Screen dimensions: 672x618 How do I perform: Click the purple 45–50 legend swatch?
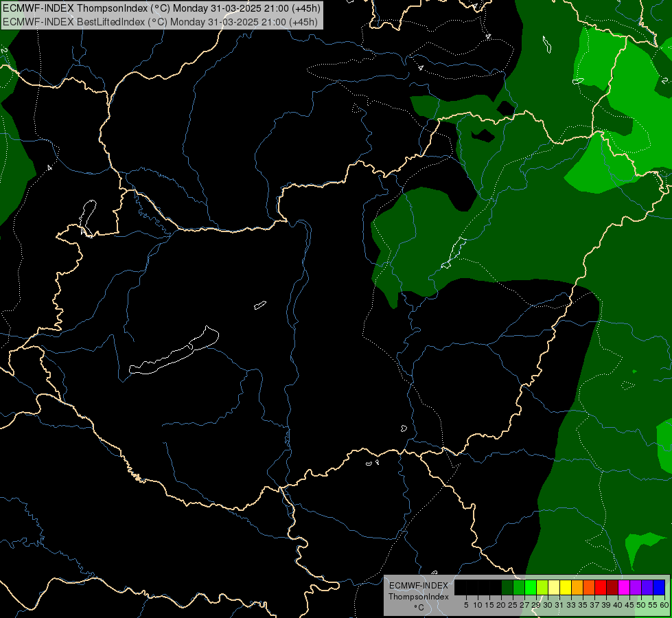[636, 587]
